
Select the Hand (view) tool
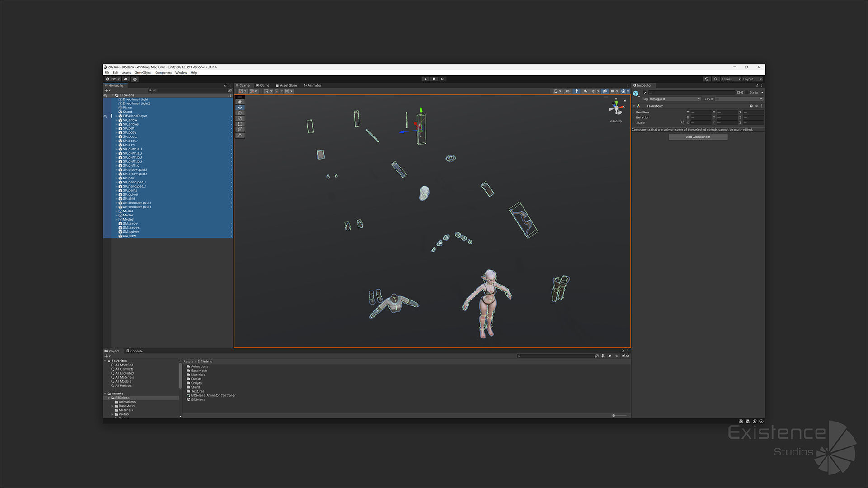[240, 102]
